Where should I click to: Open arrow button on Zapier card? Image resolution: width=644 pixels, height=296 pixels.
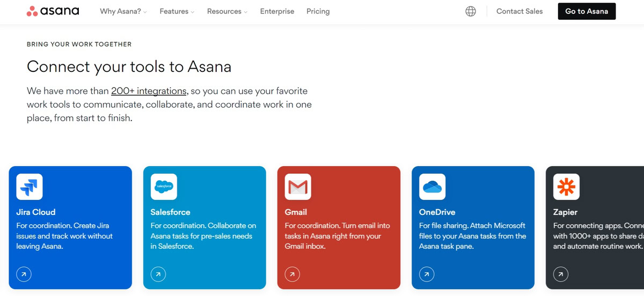point(560,274)
